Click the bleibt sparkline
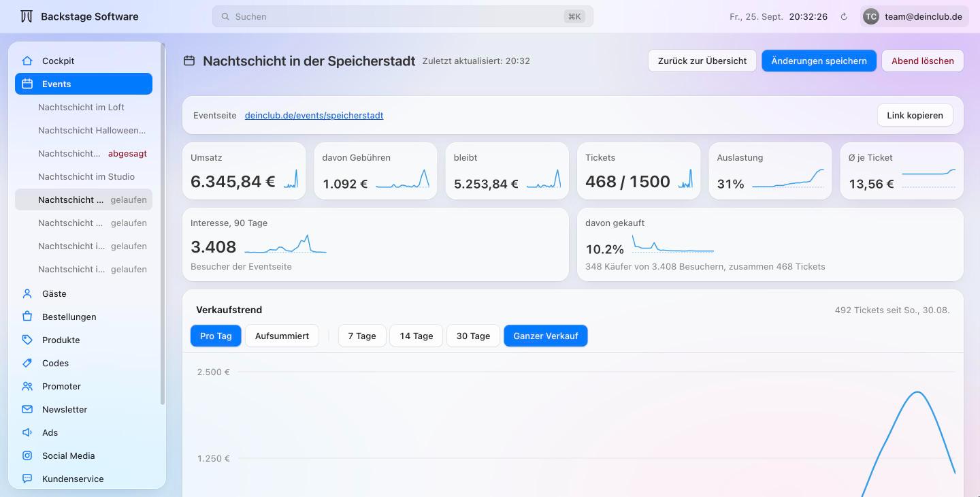The height and width of the screenshot is (497, 980). 544,178
